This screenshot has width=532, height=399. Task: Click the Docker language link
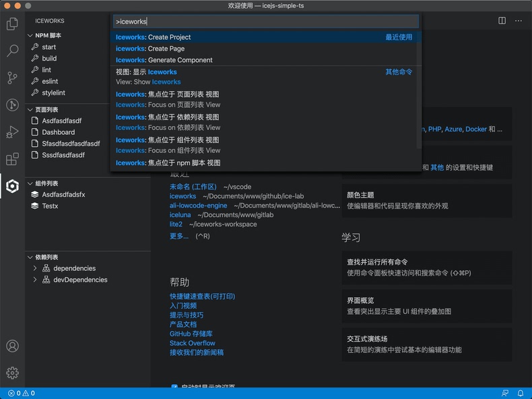pyautogui.click(x=476, y=129)
